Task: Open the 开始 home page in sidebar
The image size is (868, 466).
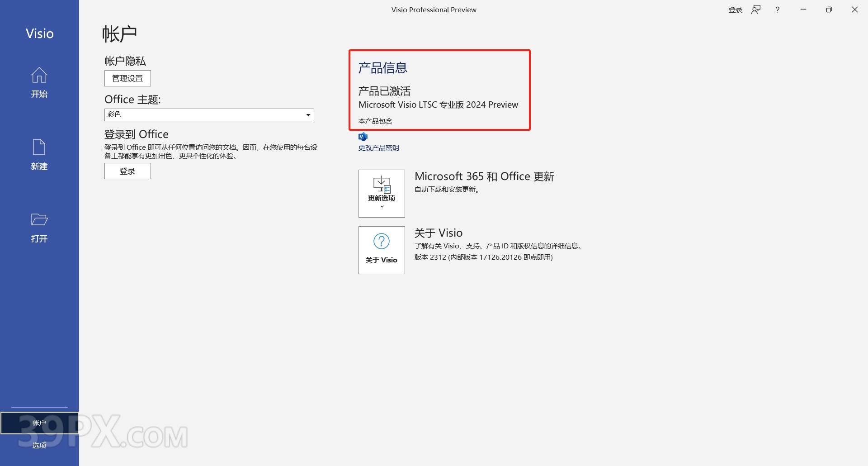Action: point(39,83)
